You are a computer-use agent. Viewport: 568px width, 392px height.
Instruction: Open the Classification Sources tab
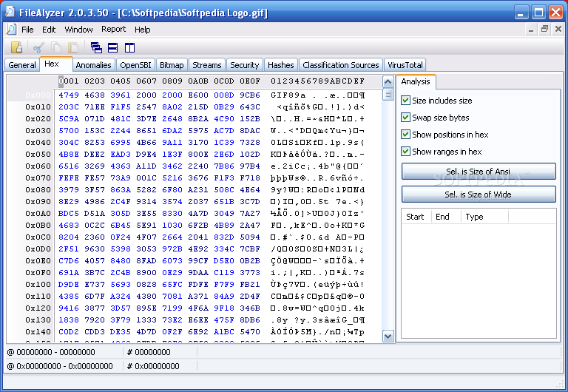tap(341, 65)
